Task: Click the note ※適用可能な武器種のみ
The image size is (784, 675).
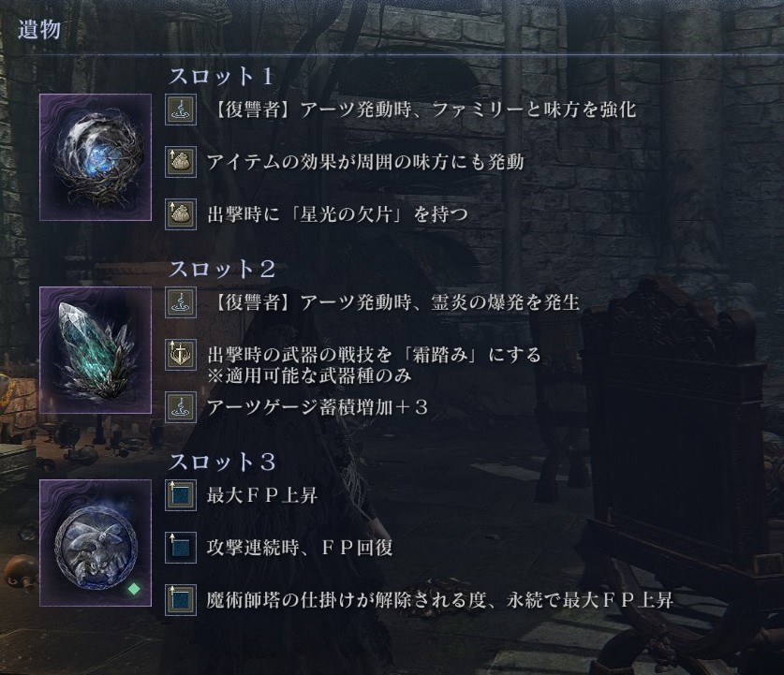Action: 309,375
